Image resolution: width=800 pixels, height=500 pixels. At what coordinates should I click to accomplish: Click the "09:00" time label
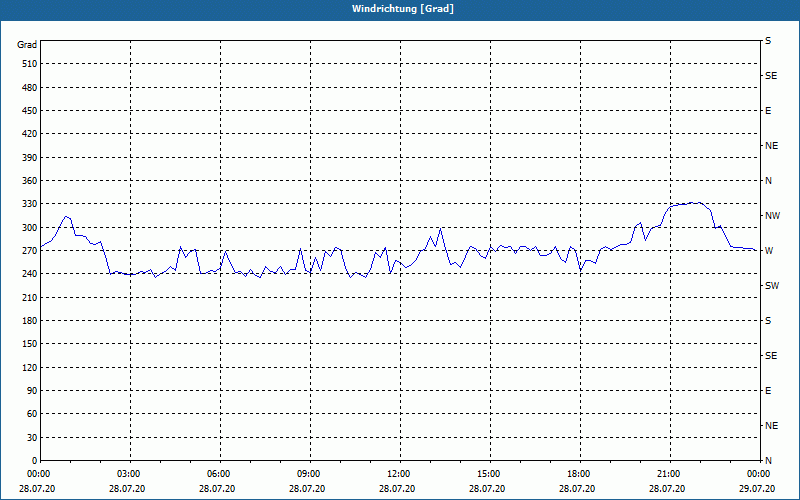311,473
